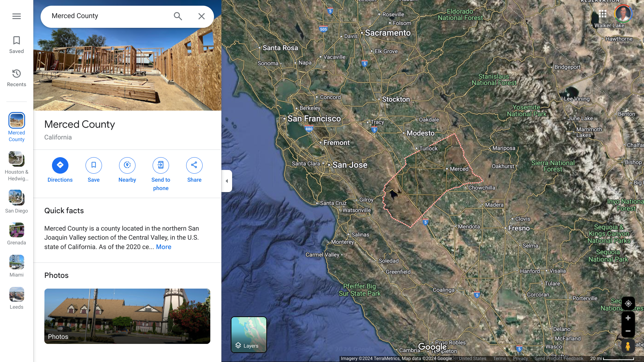
Task: Click the search magnifier icon
Action: pos(178,16)
